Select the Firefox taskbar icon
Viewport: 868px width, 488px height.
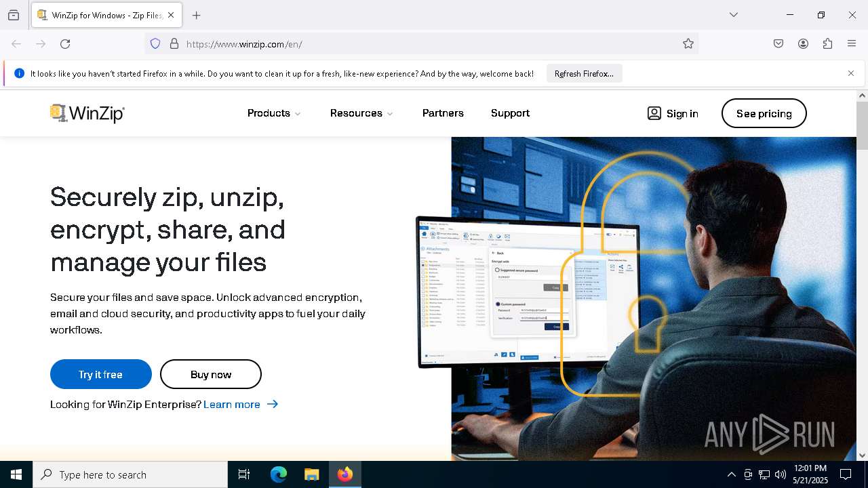(x=345, y=474)
